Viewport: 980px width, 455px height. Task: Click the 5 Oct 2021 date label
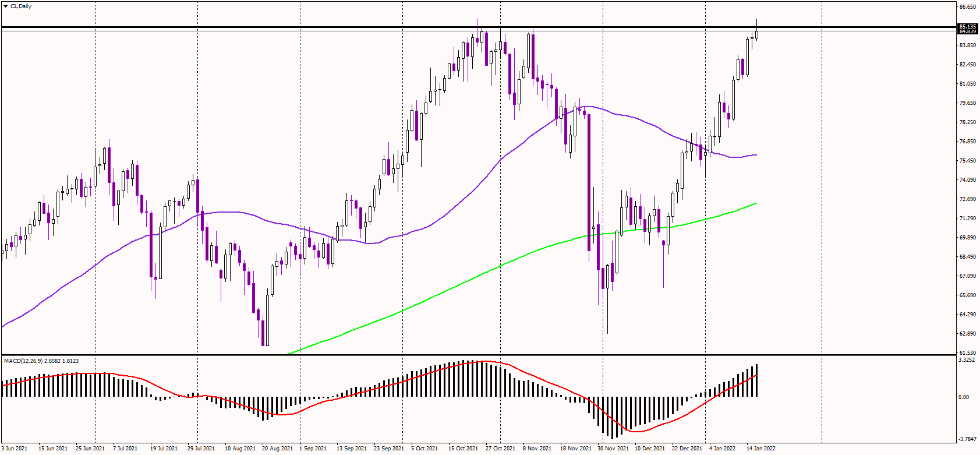424,449
